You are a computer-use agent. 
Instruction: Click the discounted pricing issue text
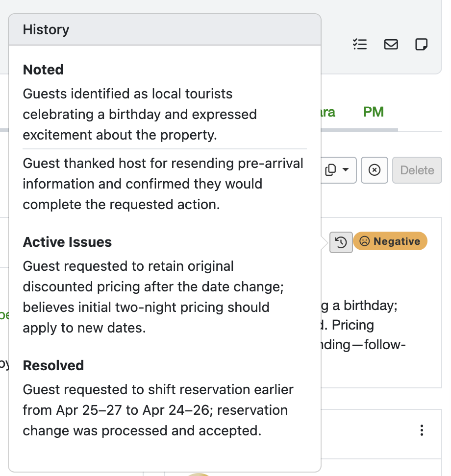point(153,297)
